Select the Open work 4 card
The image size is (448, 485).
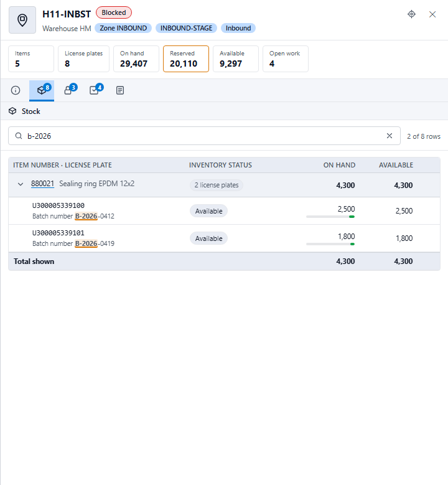286,59
